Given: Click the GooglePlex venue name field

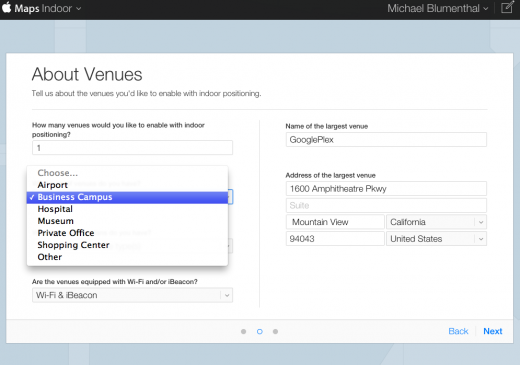Looking at the screenshot, I should click(x=386, y=140).
